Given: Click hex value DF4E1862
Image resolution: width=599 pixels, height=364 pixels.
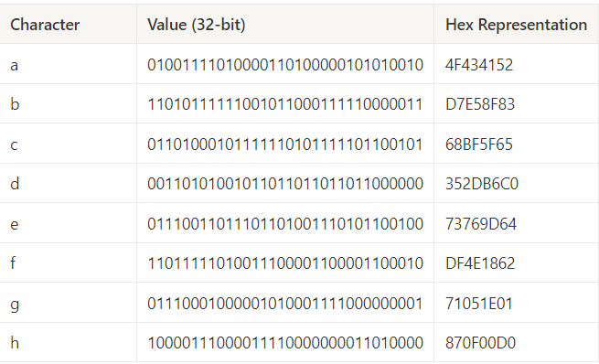Looking at the screenshot, I should (x=480, y=263).
